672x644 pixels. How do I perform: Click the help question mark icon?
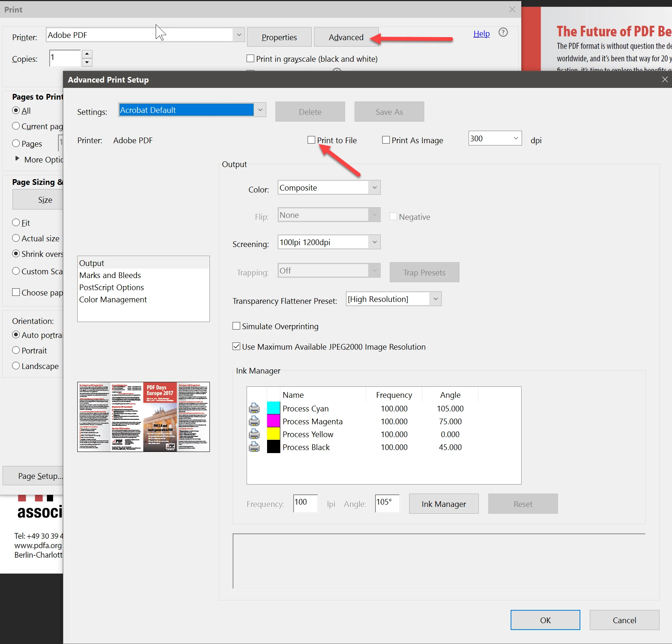coord(503,33)
